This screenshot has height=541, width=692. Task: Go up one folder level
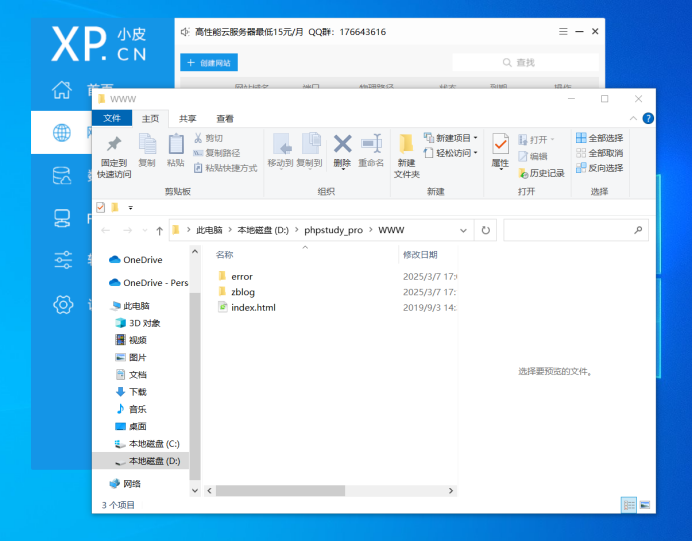point(159,230)
